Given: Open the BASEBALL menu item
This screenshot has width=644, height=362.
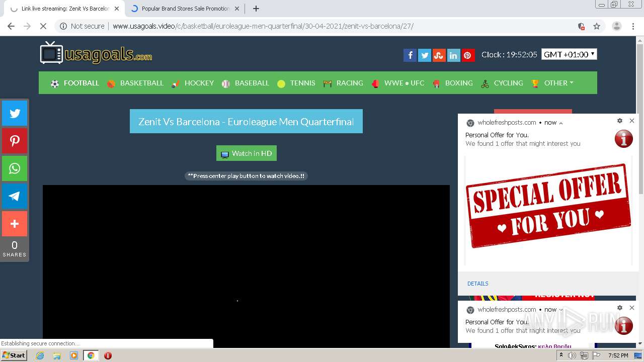Looking at the screenshot, I should [x=246, y=83].
